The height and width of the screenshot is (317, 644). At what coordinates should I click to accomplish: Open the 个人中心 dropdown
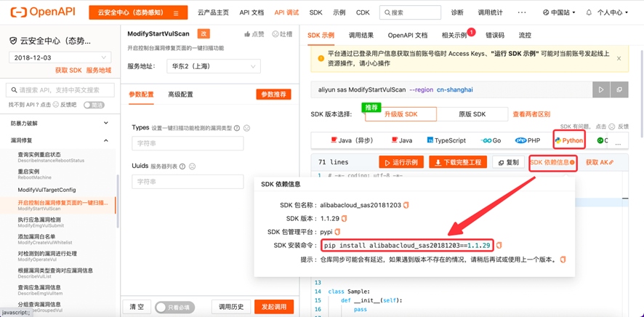click(x=612, y=13)
